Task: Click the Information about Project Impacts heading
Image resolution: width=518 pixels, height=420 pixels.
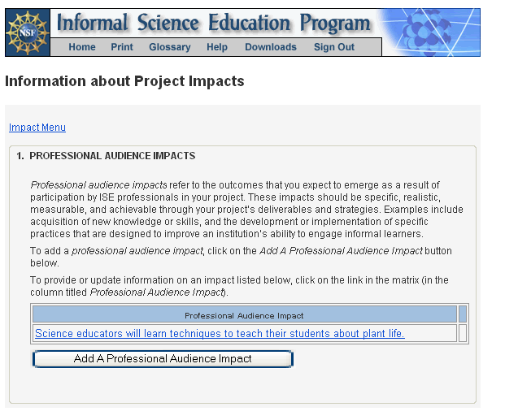Action: (x=124, y=81)
